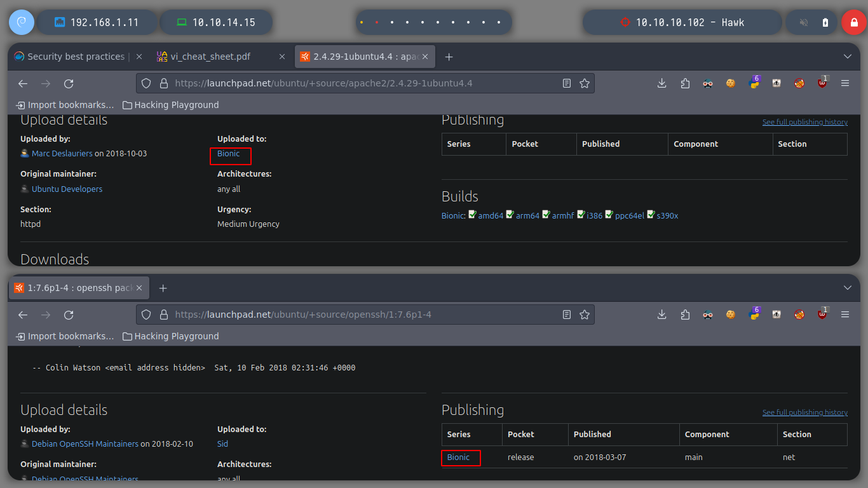Open extensions puzzle icon in openssh window

click(684, 315)
